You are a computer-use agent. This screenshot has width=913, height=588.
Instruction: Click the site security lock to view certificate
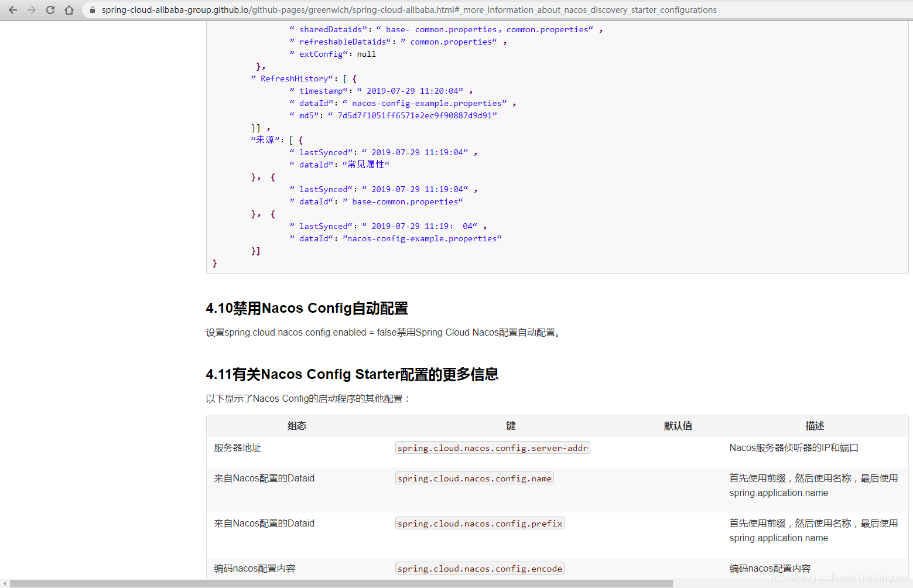pos(92,9)
